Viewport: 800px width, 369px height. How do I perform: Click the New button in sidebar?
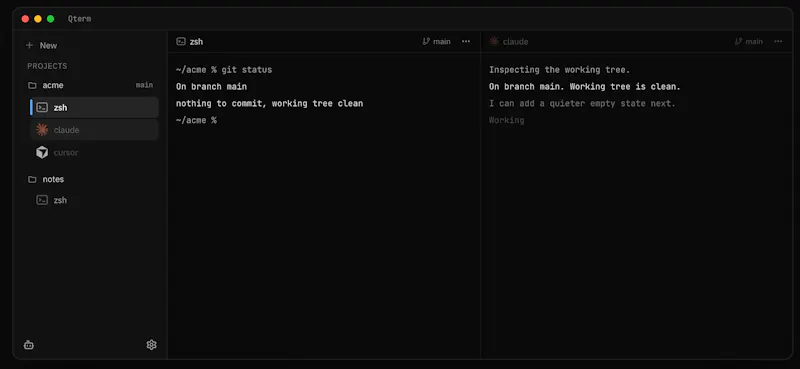pos(42,45)
